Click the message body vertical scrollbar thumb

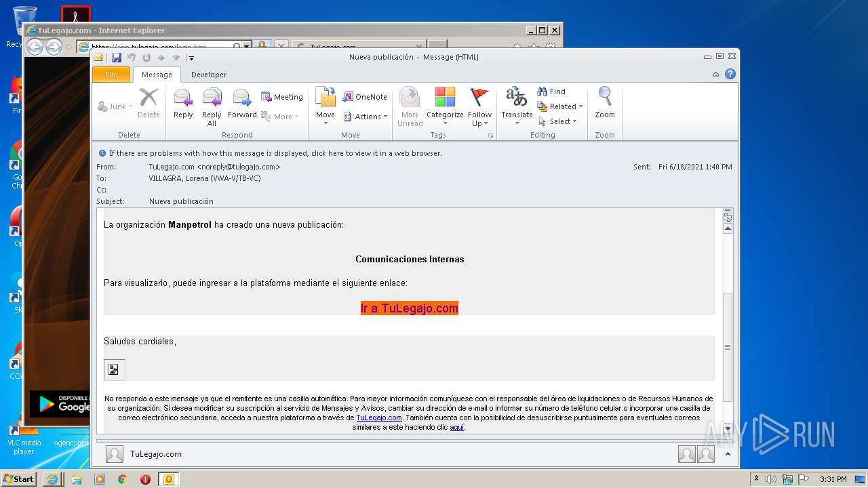728,347
